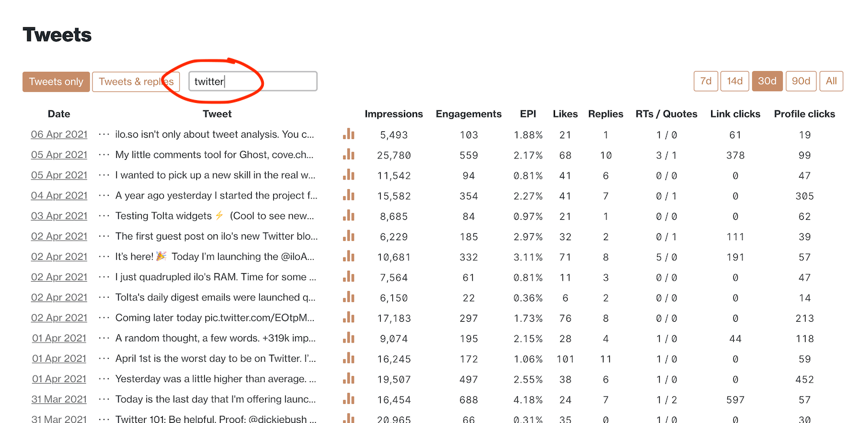
Task: Choose the 90d range tab
Action: (x=801, y=81)
